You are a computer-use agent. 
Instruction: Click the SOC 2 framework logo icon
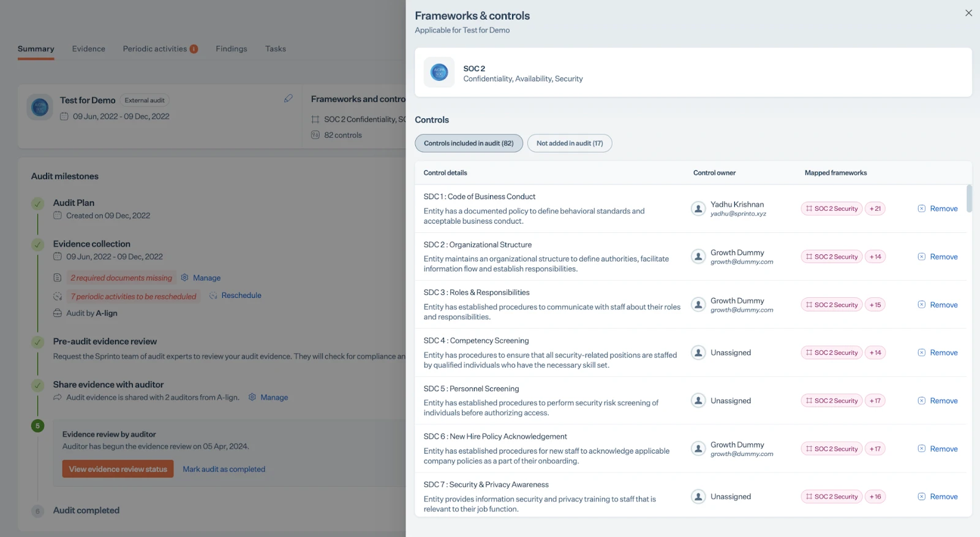coord(439,73)
